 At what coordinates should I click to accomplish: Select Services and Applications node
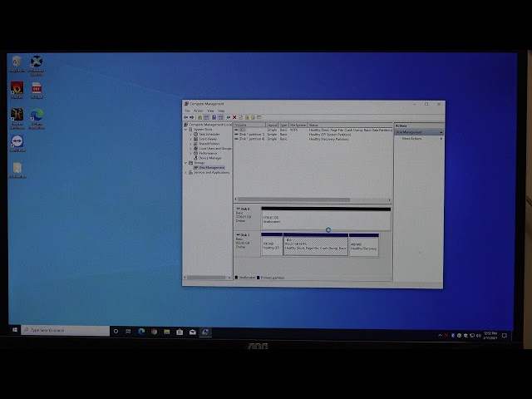click(x=211, y=172)
